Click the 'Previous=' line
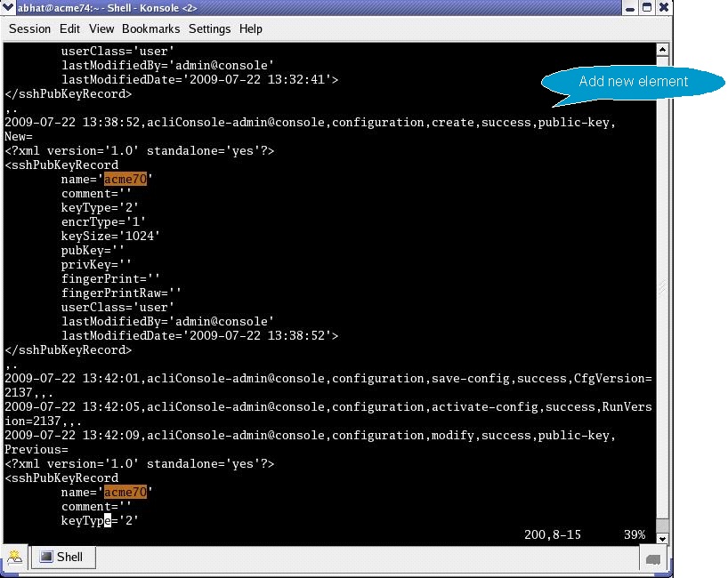728x578 pixels. point(36,449)
